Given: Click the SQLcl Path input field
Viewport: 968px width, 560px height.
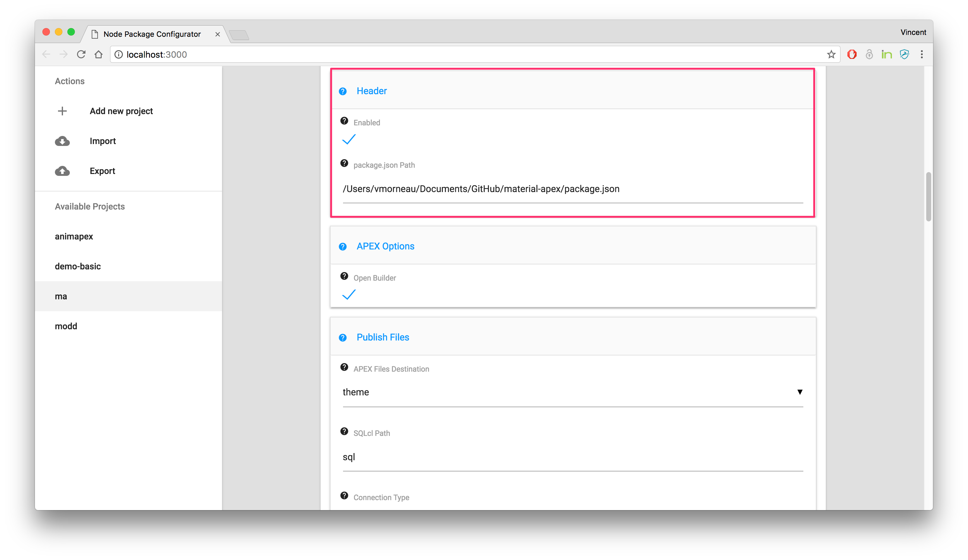Looking at the screenshot, I should [x=572, y=457].
